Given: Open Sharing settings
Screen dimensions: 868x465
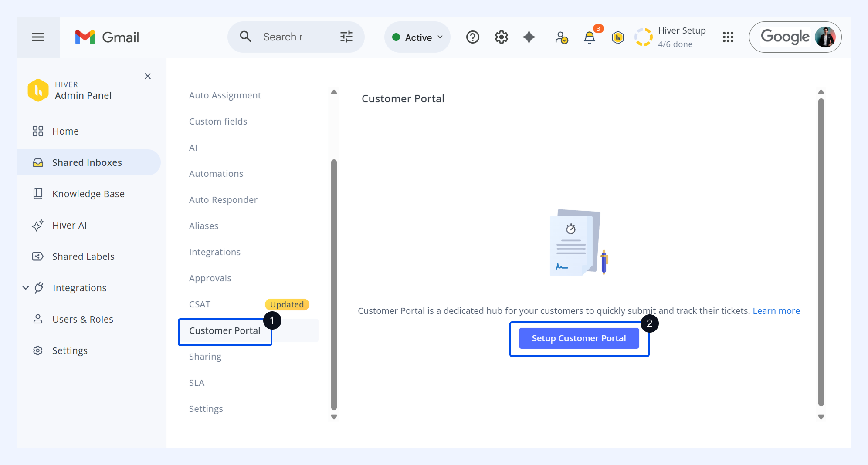Looking at the screenshot, I should pyautogui.click(x=205, y=357).
